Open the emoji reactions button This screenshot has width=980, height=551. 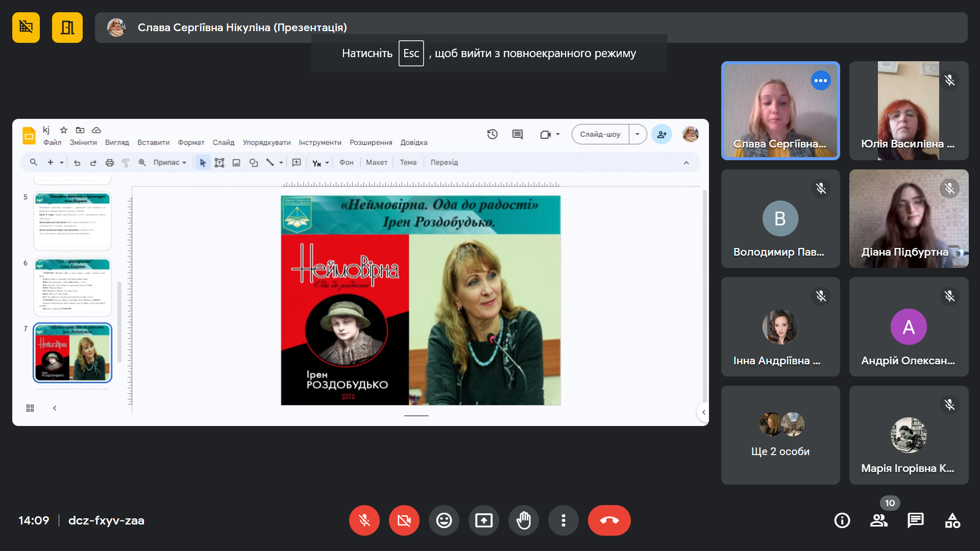[444, 520]
